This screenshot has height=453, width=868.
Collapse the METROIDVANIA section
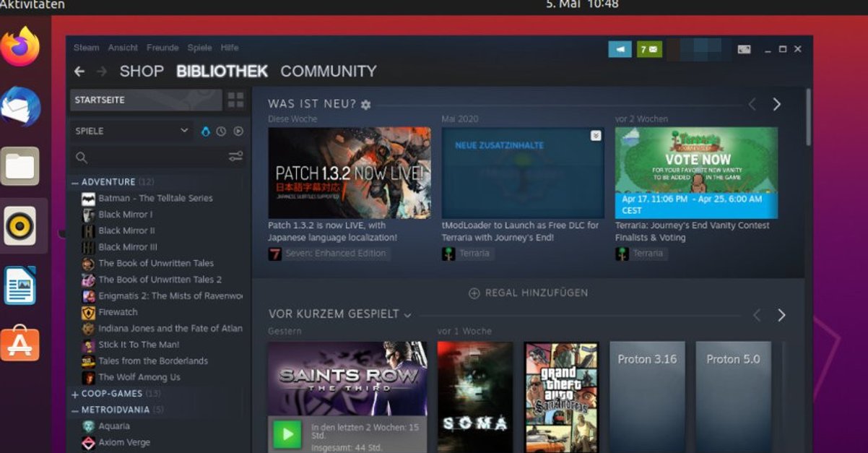[75, 409]
